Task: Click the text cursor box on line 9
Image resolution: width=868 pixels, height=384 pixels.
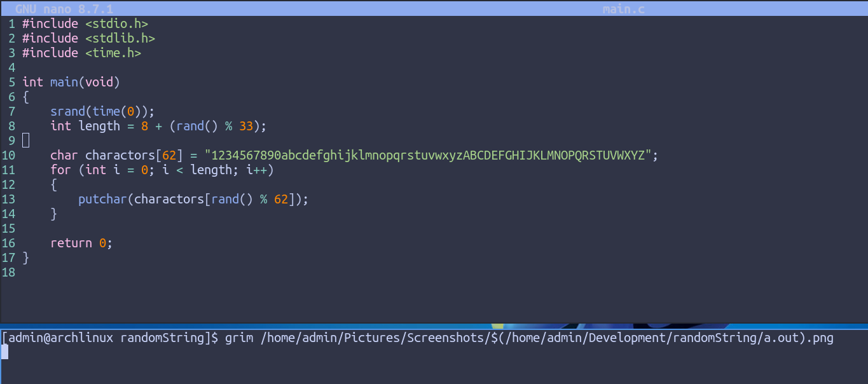Action: tap(25, 141)
